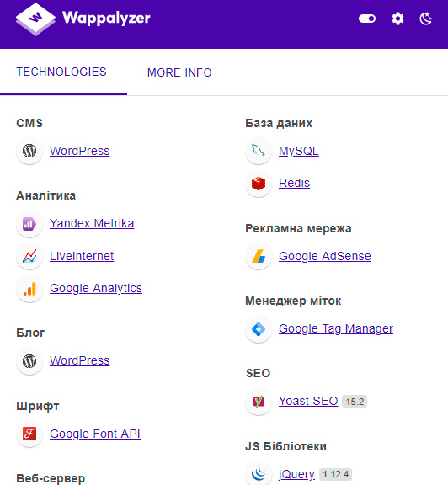Click the SEO category heading
This screenshot has width=448, height=485.
pos(258,373)
